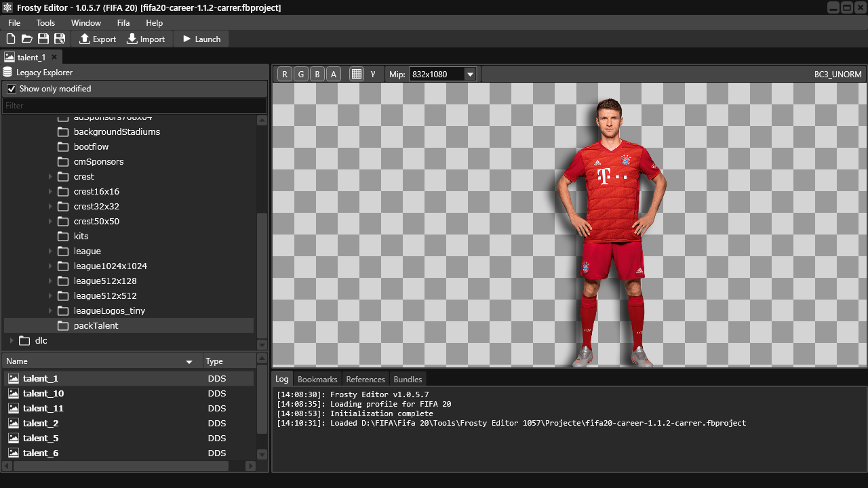Uncheck the Show only modified checkbox

(11, 89)
